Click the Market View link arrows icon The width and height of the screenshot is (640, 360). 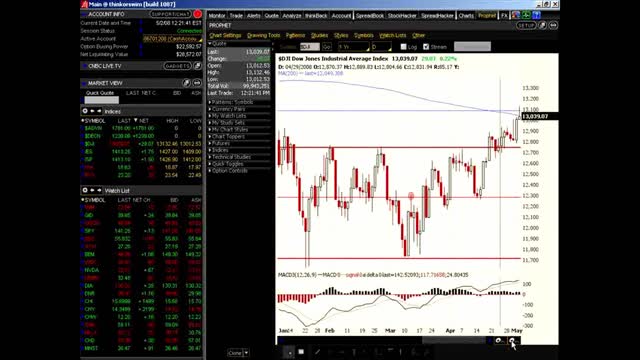(x=197, y=83)
